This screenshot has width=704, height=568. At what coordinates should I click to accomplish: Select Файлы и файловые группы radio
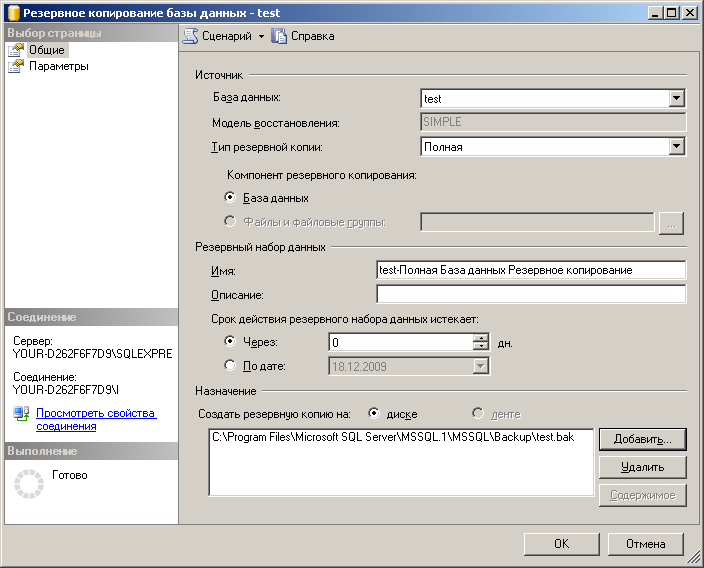(230, 221)
